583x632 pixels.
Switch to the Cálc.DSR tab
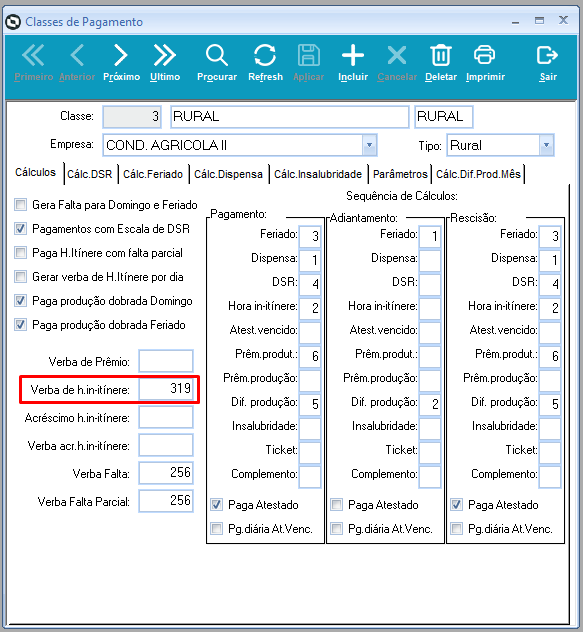[x=90, y=174]
